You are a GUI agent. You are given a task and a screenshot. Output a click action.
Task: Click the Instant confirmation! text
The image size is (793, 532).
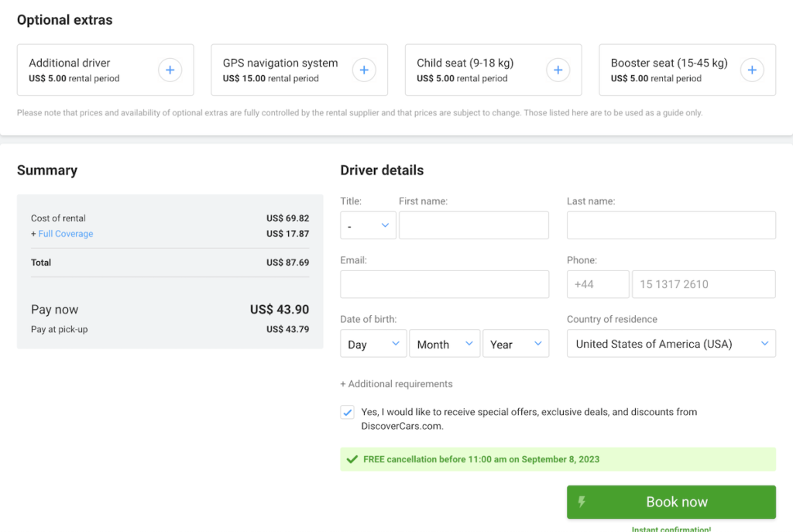click(x=671, y=529)
